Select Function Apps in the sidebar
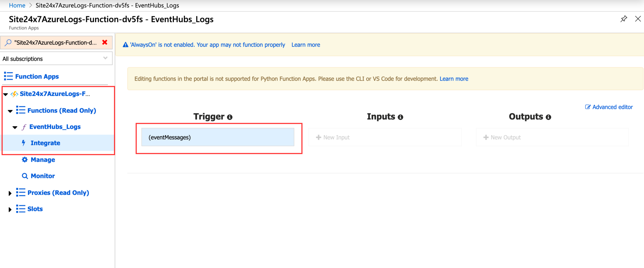Viewport: 644px width, 268px height. click(x=37, y=76)
